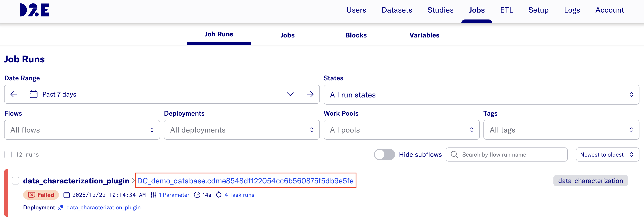Open the 4 Task runs link

pos(239,195)
